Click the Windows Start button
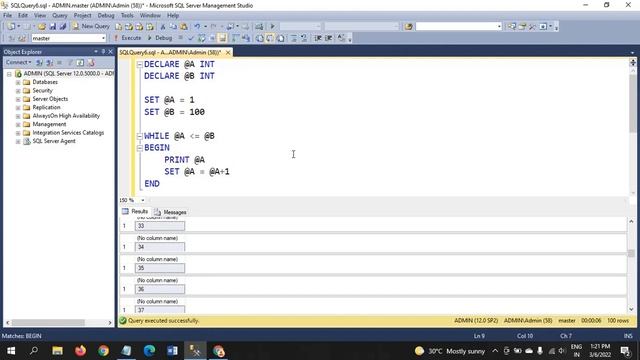 click(x=11, y=351)
